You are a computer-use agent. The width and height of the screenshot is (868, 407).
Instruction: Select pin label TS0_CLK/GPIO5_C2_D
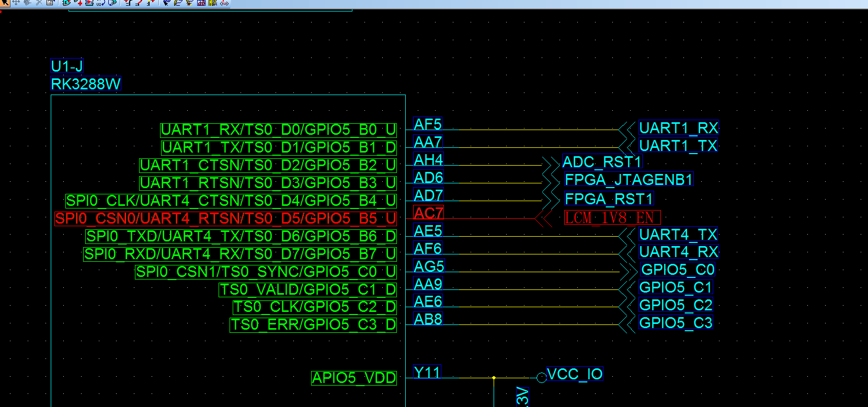(x=315, y=307)
